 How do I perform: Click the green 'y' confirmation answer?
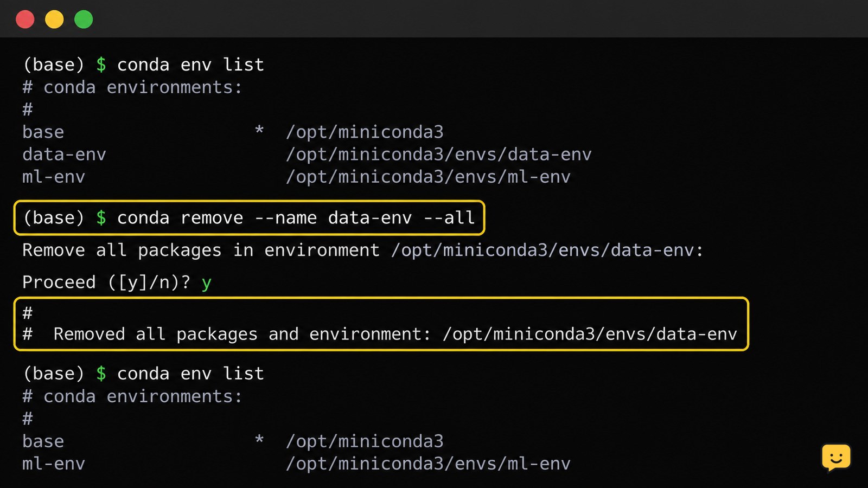coord(206,284)
